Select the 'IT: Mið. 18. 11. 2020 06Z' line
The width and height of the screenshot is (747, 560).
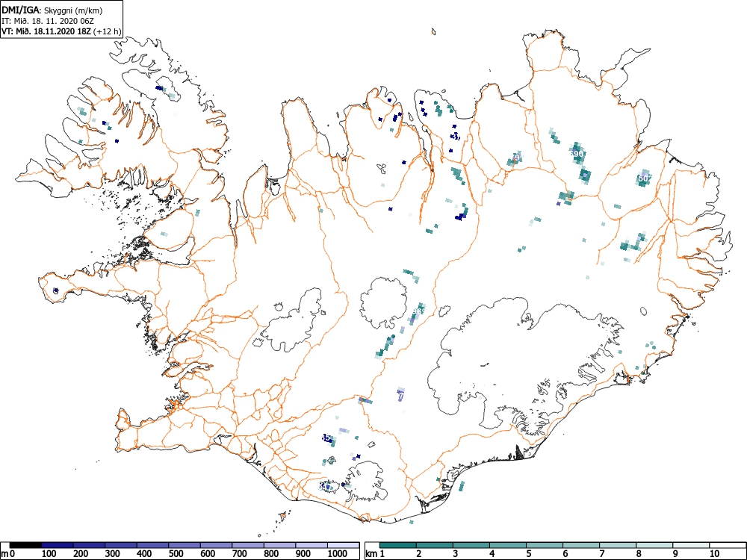point(48,22)
